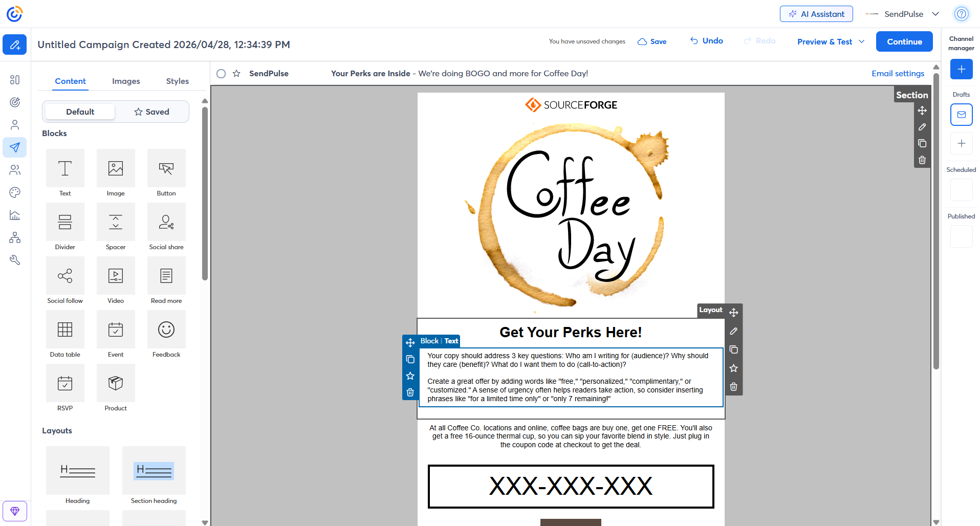980x526 pixels.
Task: Switch block list to Default
Action: [x=80, y=112]
